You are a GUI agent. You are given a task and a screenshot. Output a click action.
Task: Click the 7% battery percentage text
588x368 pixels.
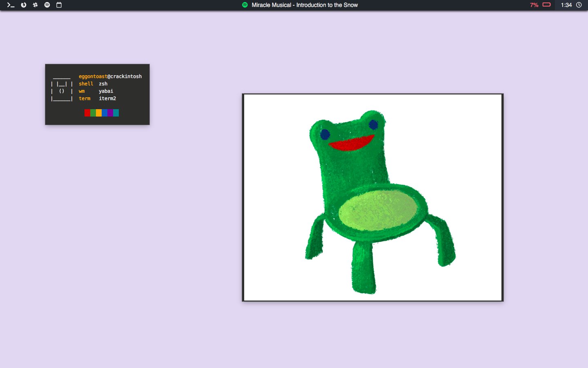534,5
